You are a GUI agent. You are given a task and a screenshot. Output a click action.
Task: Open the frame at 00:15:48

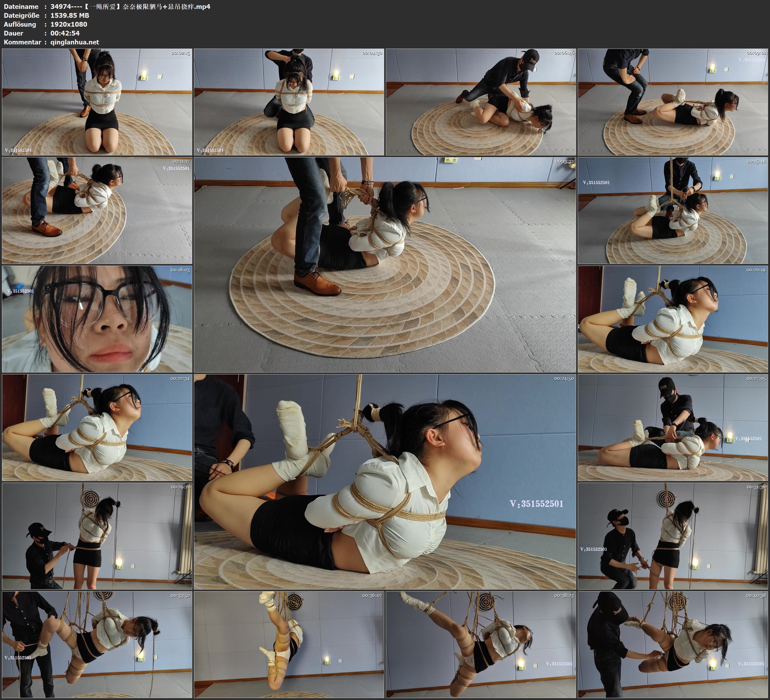pos(673,210)
